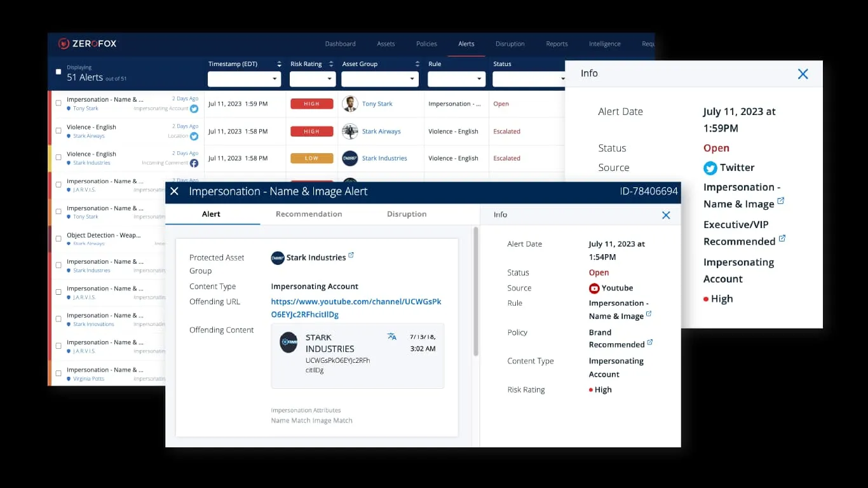
Task: Open external link icon next to Protected Asset Group Stark Industries
Action: tap(351, 256)
